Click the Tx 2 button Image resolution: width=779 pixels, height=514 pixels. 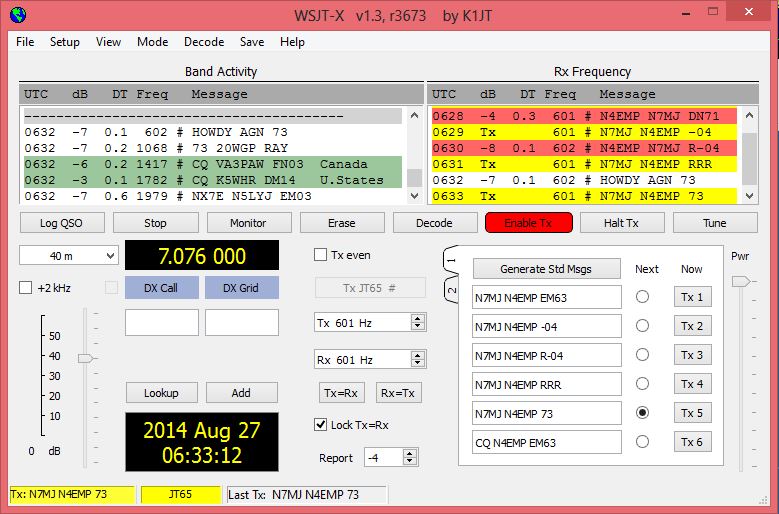pyautogui.click(x=693, y=326)
